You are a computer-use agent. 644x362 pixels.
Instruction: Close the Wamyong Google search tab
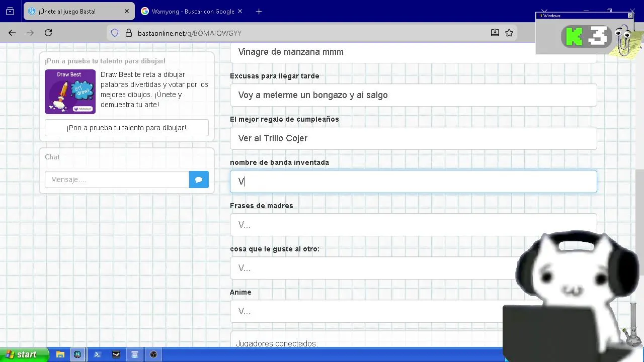240,11
